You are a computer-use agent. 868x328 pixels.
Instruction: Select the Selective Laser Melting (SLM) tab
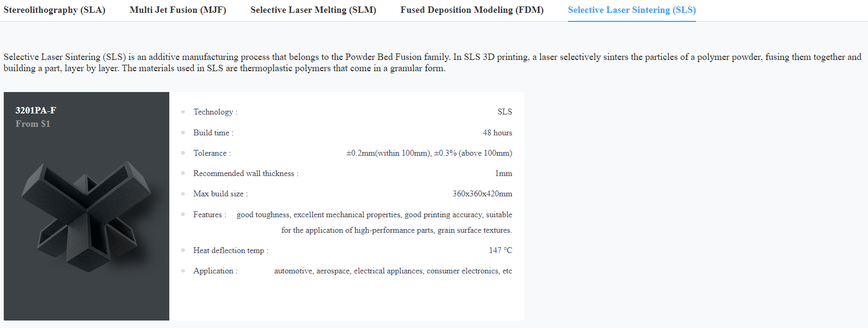(313, 10)
